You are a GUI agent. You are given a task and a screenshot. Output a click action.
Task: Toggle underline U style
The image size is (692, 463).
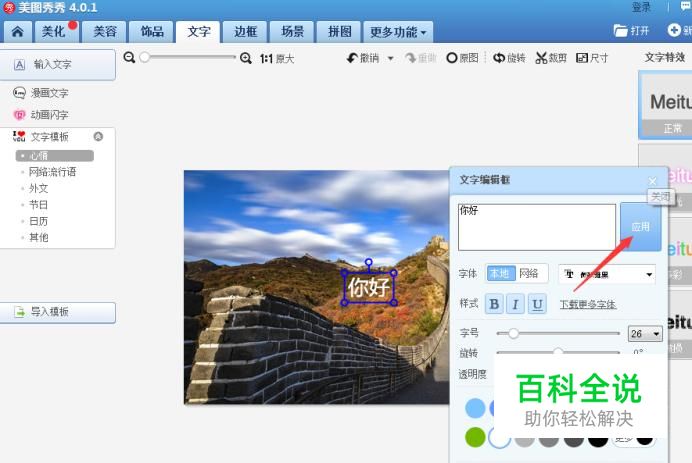point(537,304)
